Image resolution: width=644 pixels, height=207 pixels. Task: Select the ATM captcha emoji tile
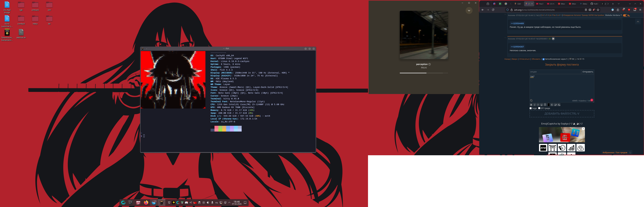[x=543, y=148]
